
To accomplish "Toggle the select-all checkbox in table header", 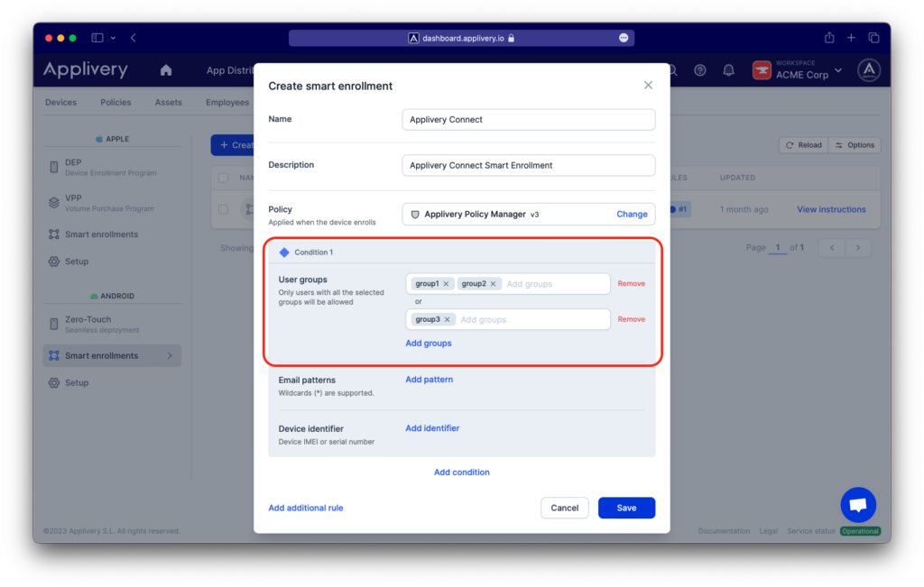I will click(224, 178).
